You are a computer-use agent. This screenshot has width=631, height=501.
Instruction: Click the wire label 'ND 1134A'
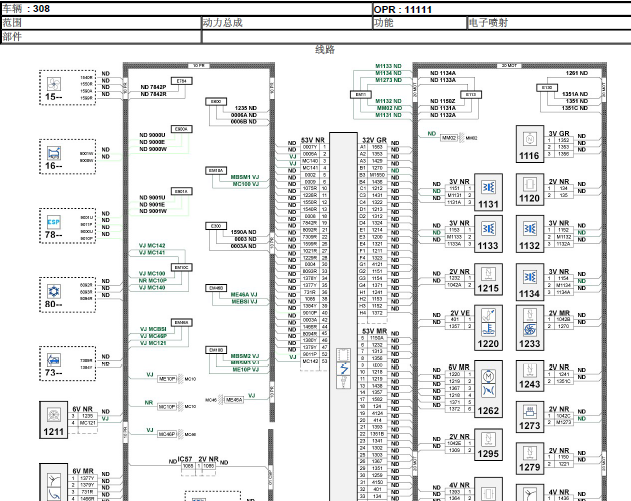(x=443, y=73)
